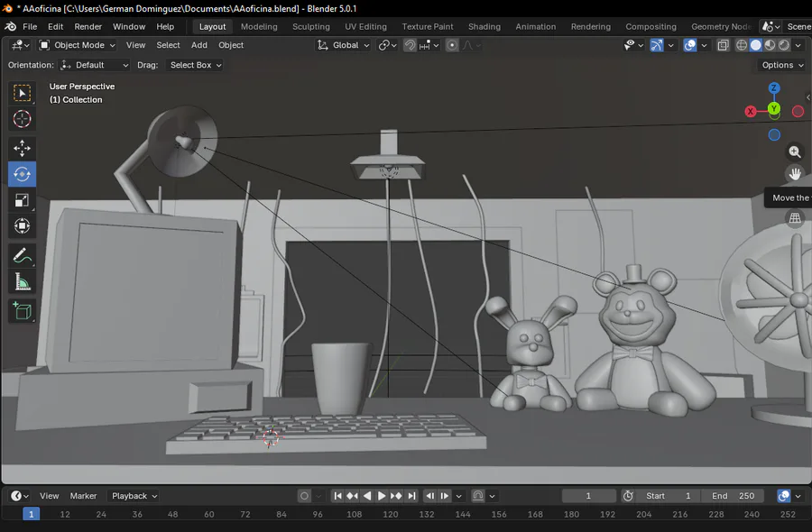Image resolution: width=812 pixels, height=532 pixels.
Task: Open the Orientation Default dropdown
Action: tap(94, 65)
